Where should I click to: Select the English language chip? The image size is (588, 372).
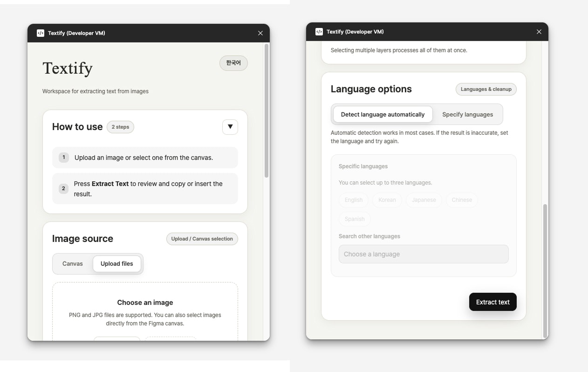(353, 200)
